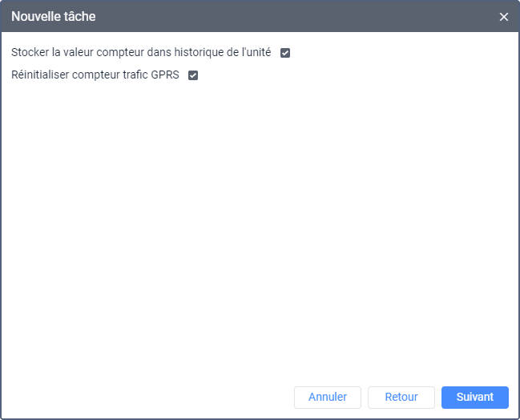This screenshot has height=420, width=520.
Task: Uncheck the Stocker la valeur compteur checkbox
Action: [285, 53]
